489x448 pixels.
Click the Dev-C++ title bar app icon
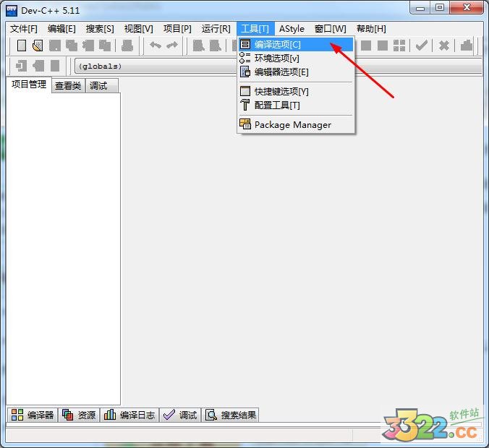click(12, 10)
